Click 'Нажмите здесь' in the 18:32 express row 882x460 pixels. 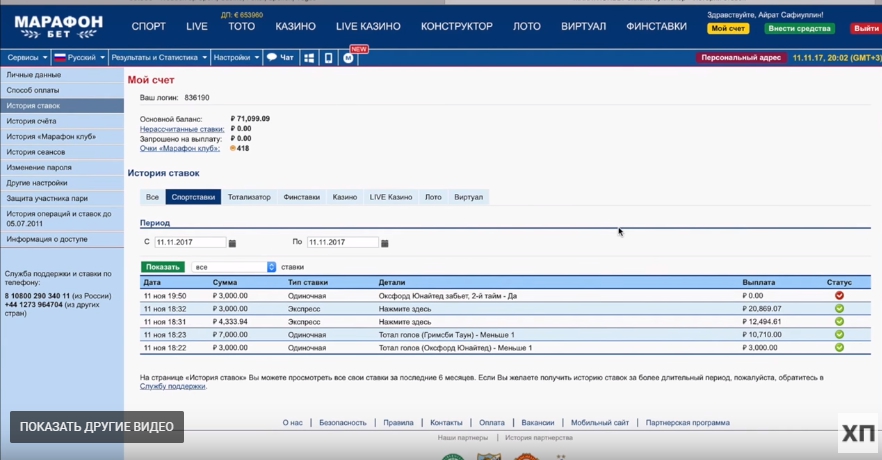click(x=405, y=309)
